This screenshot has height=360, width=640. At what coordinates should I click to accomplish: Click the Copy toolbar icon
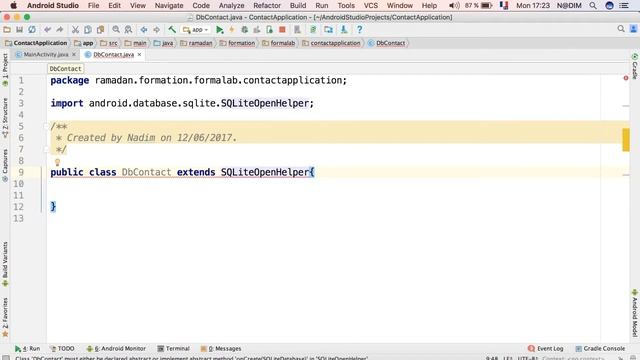point(88,30)
